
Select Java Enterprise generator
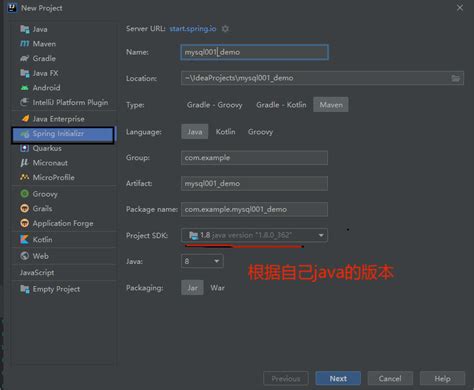coord(64,119)
